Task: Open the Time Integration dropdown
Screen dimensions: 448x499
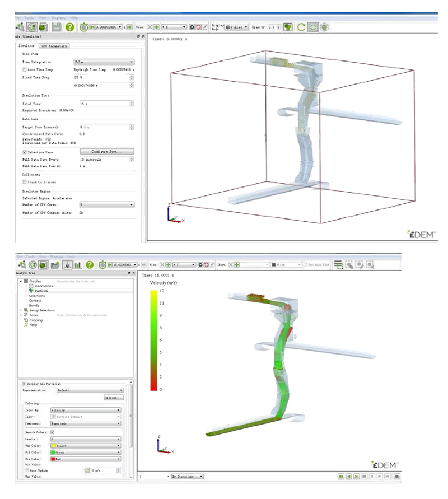Action: point(104,62)
